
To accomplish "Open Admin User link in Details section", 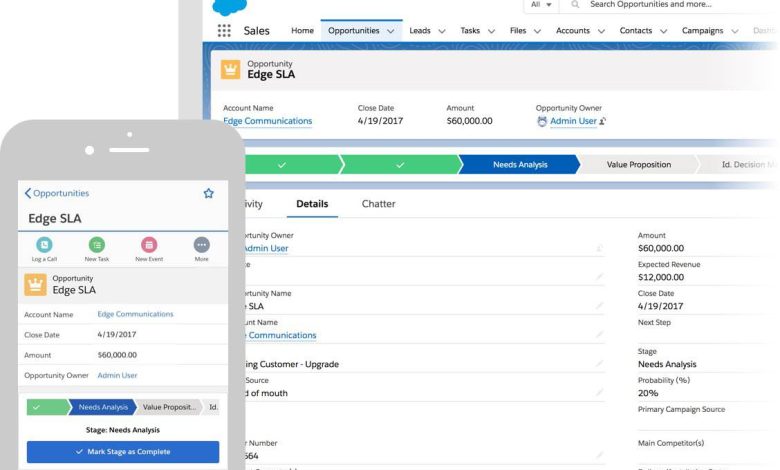I will pyautogui.click(x=267, y=248).
